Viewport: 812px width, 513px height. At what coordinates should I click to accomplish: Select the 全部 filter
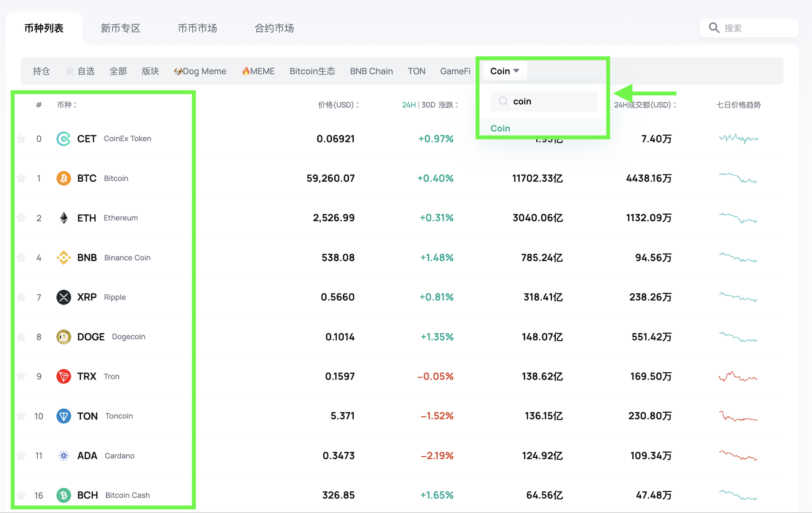click(x=118, y=71)
